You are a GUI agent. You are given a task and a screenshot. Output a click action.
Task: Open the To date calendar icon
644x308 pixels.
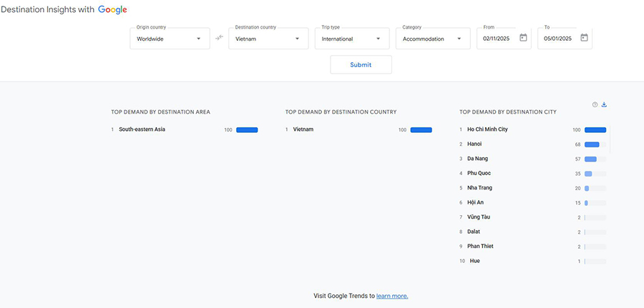click(584, 38)
